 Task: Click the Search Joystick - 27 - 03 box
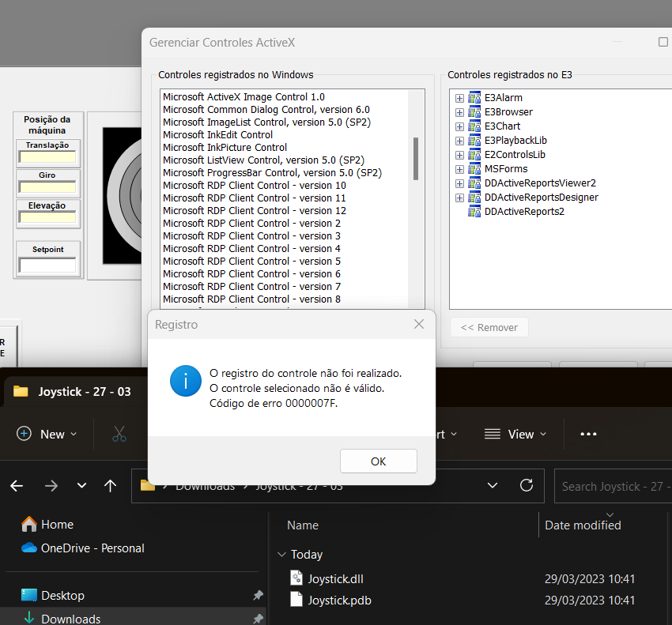point(613,486)
